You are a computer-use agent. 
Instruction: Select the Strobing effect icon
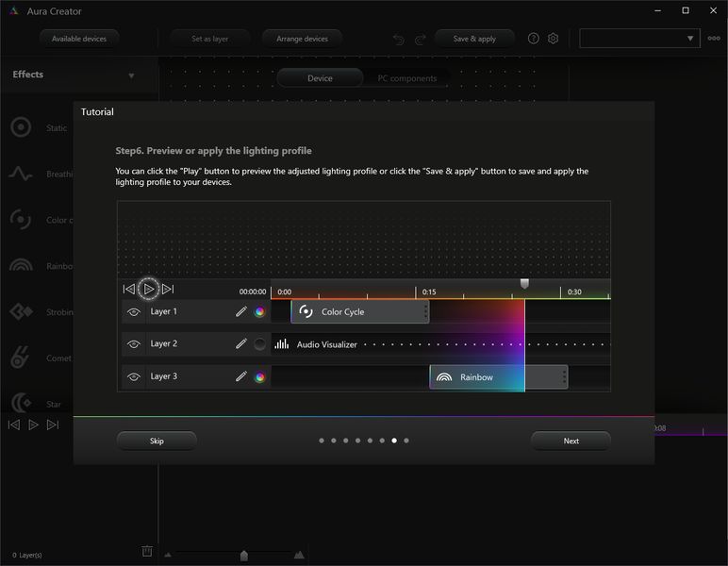click(21, 311)
